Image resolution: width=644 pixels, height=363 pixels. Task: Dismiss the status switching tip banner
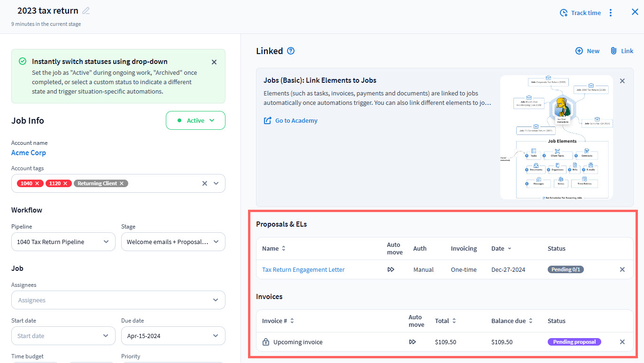(x=214, y=62)
